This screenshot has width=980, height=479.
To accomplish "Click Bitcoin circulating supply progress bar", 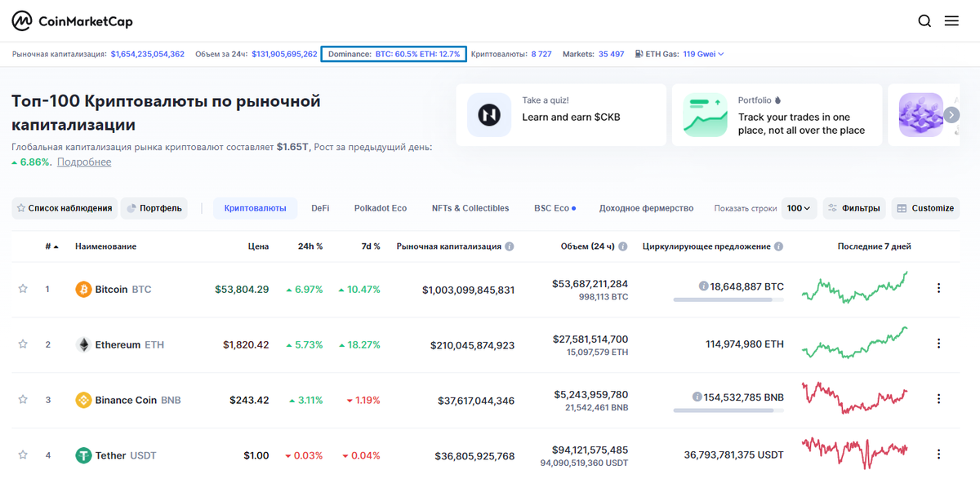I will point(728,299).
